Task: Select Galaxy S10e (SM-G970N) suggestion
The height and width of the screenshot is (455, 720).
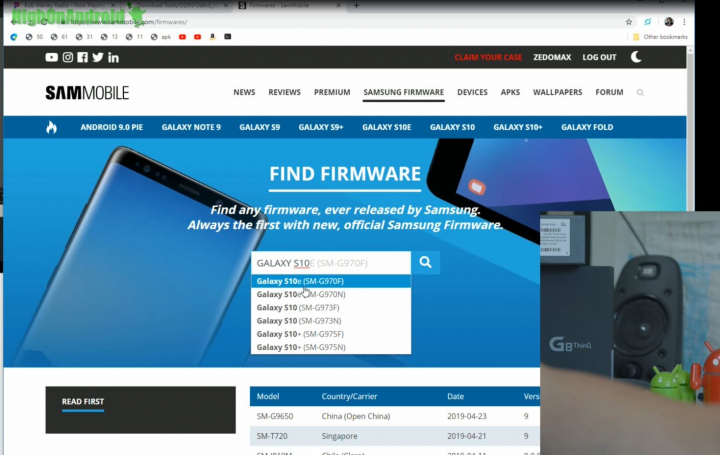Action: point(331,294)
